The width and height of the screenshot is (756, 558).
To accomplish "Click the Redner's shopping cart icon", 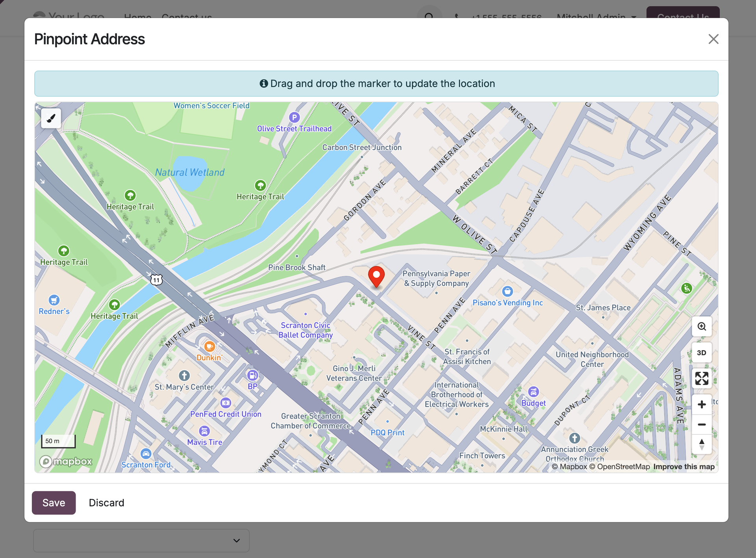I will pyautogui.click(x=54, y=300).
